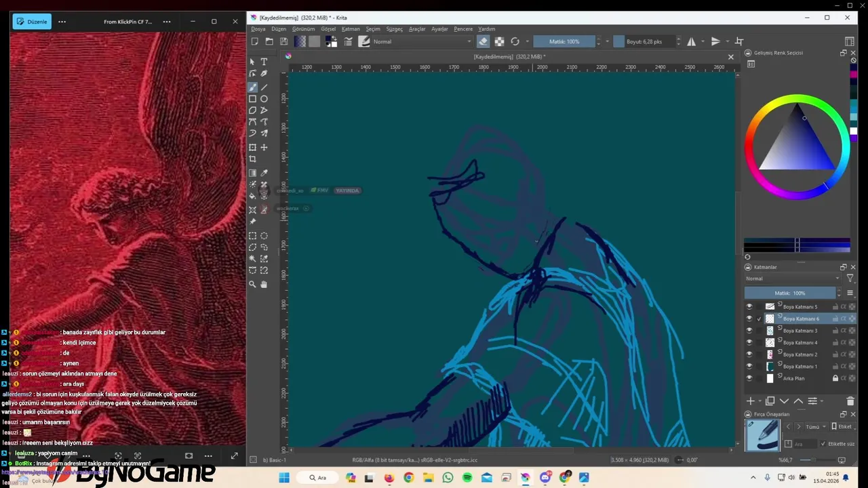Adjust the toolbar Matlık 100% opacity slider
The width and height of the screenshot is (868, 488).
(564, 41)
